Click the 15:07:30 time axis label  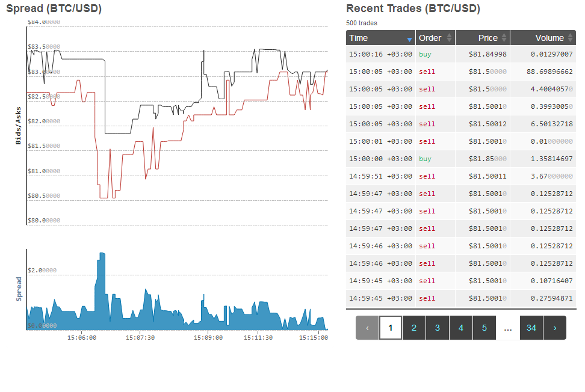(x=140, y=338)
